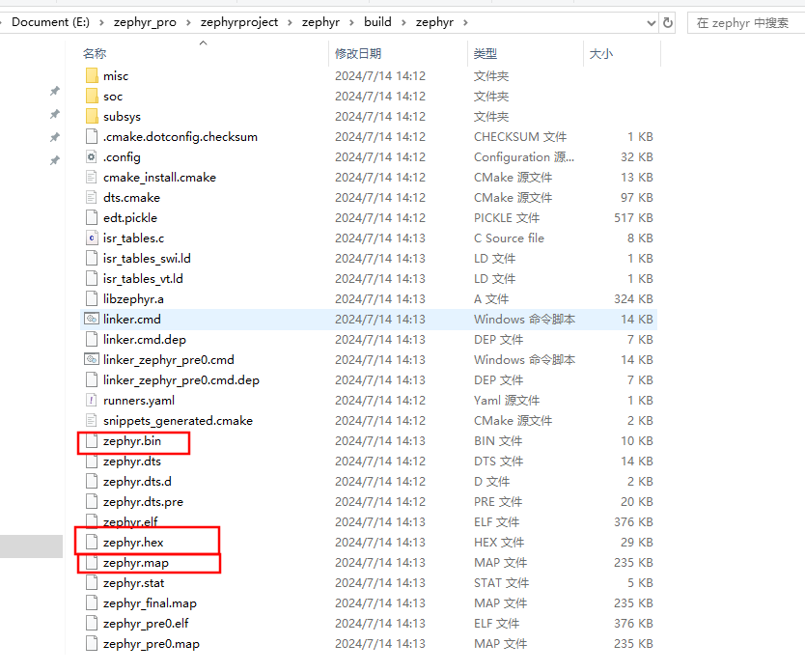Select the .config gear file icon
Screen dimensions: 805x672
tap(92, 157)
